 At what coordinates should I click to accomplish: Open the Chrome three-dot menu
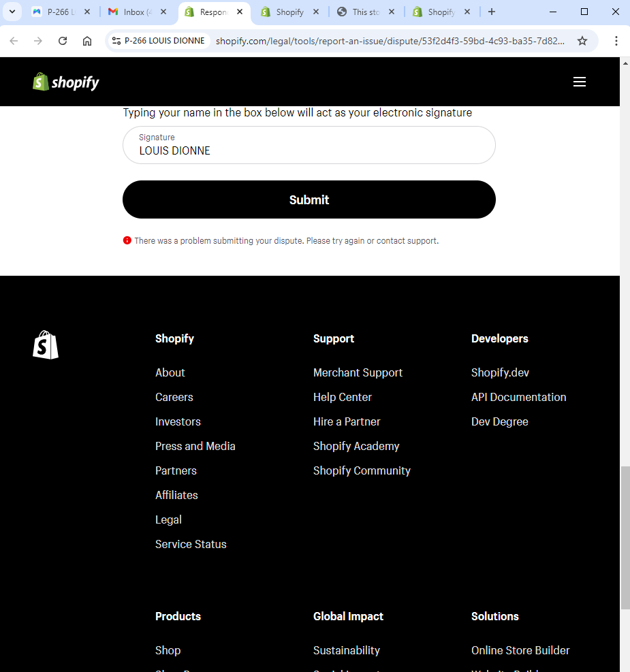616,41
